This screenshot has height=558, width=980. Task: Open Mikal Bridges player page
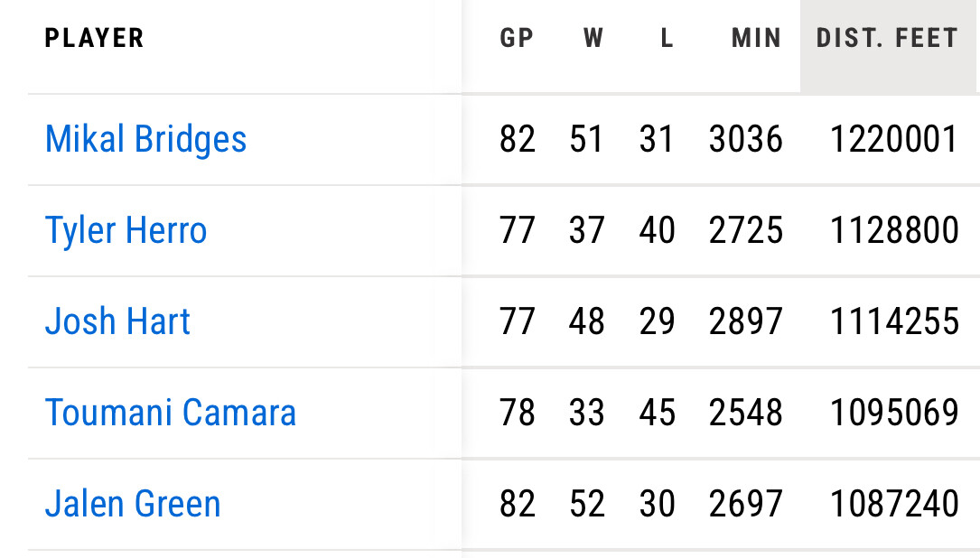[145, 139]
